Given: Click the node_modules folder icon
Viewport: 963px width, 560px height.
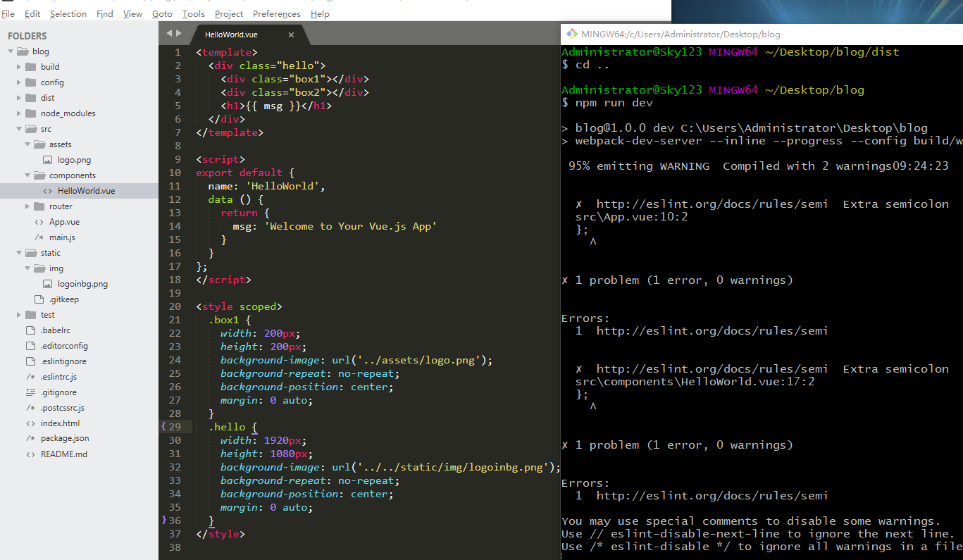Looking at the screenshot, I should [30, 113].
